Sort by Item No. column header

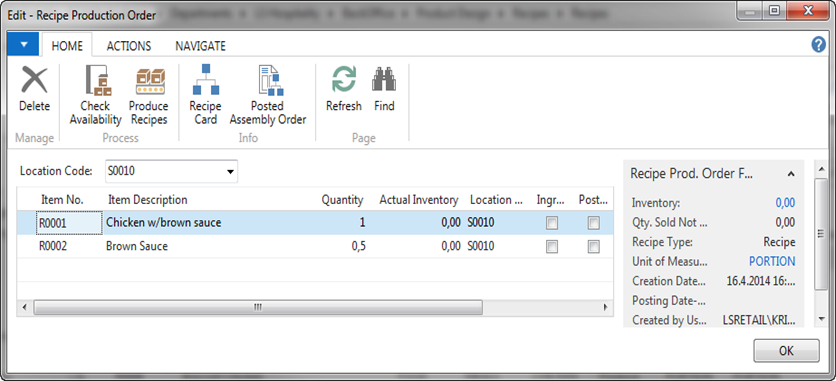click(x=62, y=200)
